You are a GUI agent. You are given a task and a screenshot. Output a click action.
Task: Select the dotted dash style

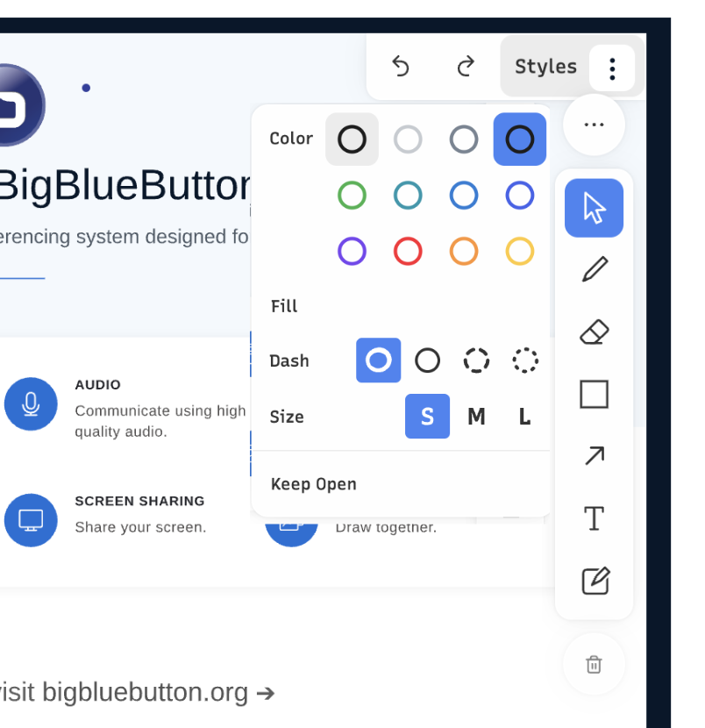(524, 360)
